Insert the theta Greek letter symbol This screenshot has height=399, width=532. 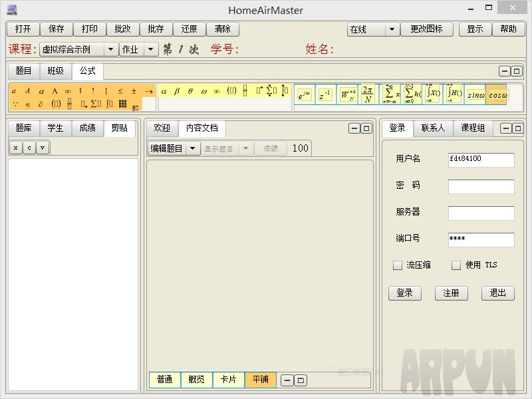click(x=190, y=91)
